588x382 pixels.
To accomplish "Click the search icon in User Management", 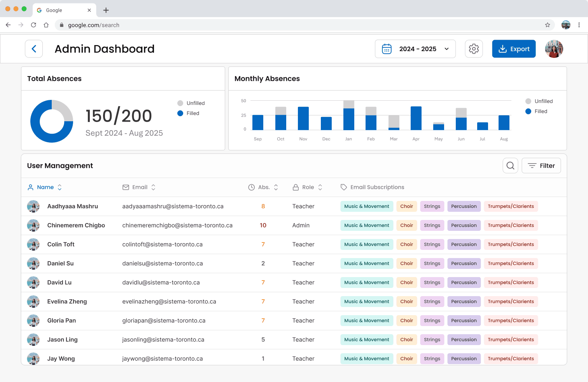I will tap(510, 166).
